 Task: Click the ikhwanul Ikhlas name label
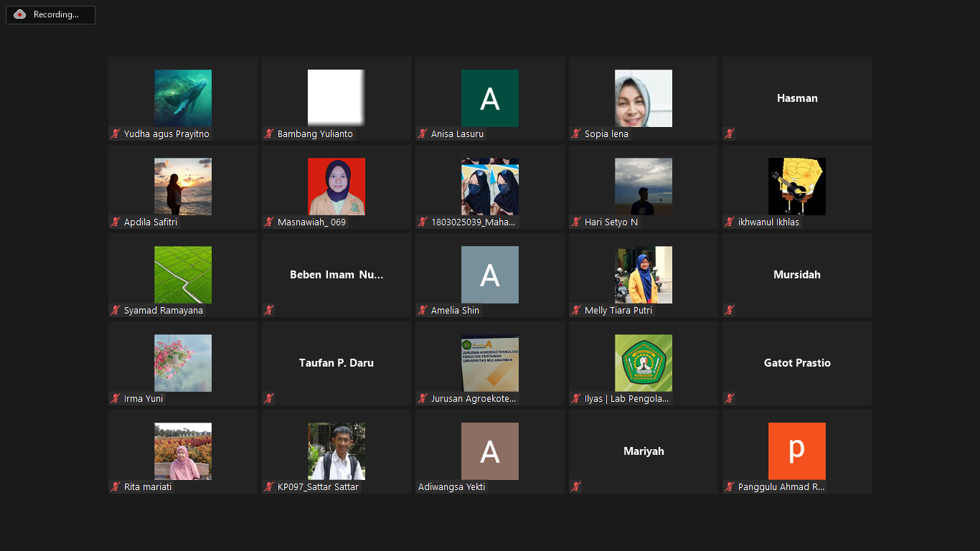(x=768, y=222)
